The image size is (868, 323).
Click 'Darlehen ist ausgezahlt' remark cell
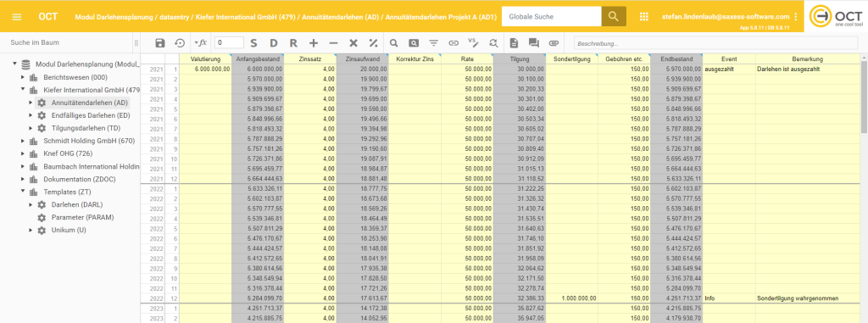pyautogui.click(x=807, y=70)
